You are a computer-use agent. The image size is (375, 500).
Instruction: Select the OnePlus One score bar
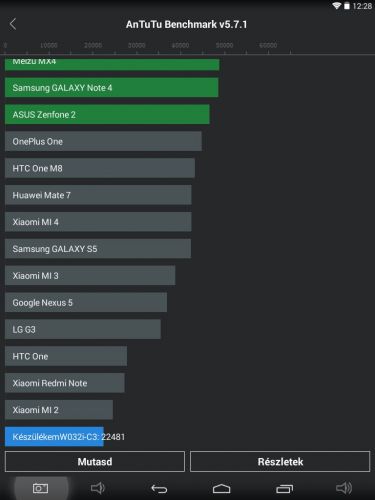103,141
